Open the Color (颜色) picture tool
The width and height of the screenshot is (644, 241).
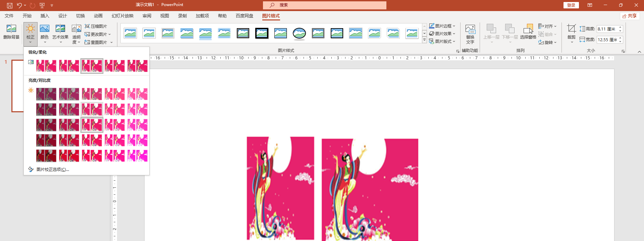point(45,33)
